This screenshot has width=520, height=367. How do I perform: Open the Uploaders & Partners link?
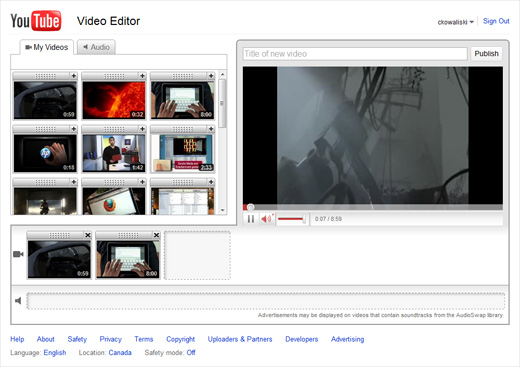point(240,339)
